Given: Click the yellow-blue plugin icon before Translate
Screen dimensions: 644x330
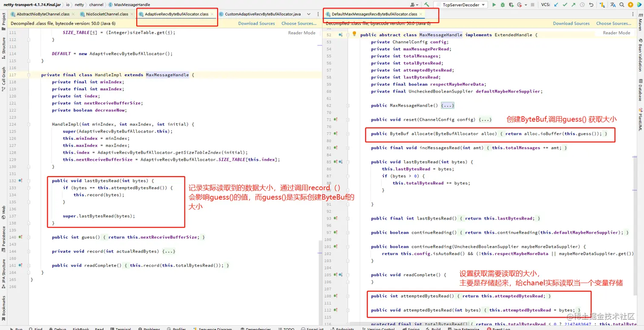Looking at the screenshot, I should point(602,5).
